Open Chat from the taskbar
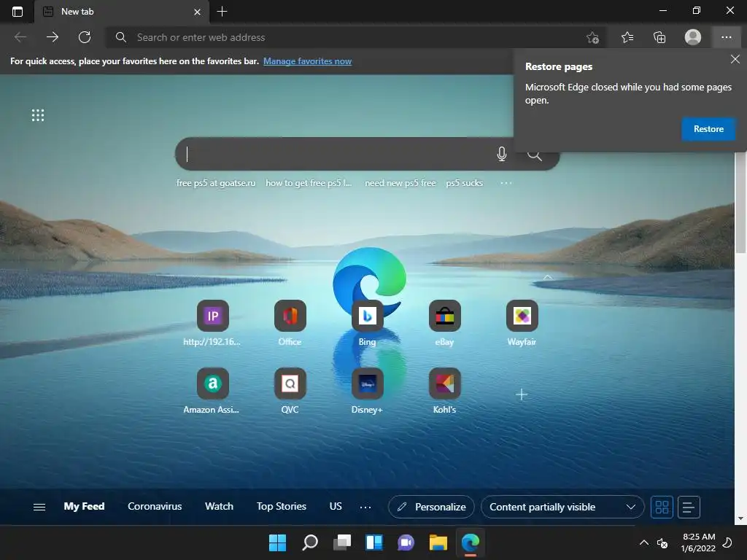Viewport: 747px width, 560px height. point(406,542)
